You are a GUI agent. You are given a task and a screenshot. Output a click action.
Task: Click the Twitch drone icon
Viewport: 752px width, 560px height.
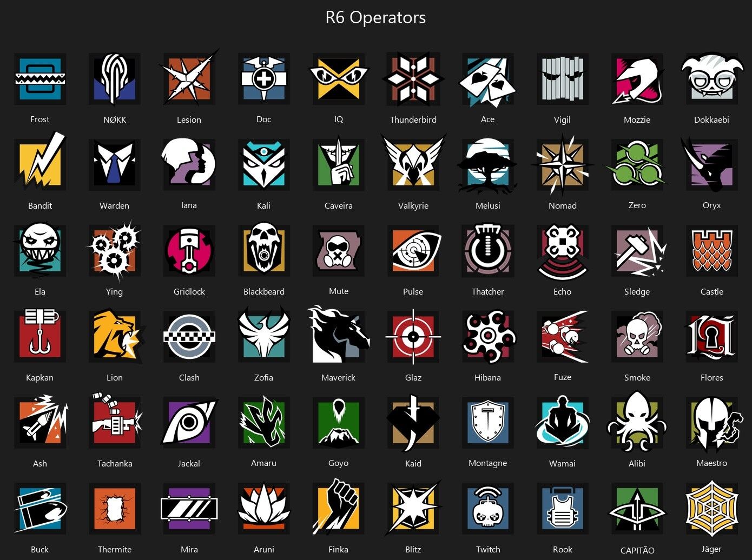tap(487, 508)
